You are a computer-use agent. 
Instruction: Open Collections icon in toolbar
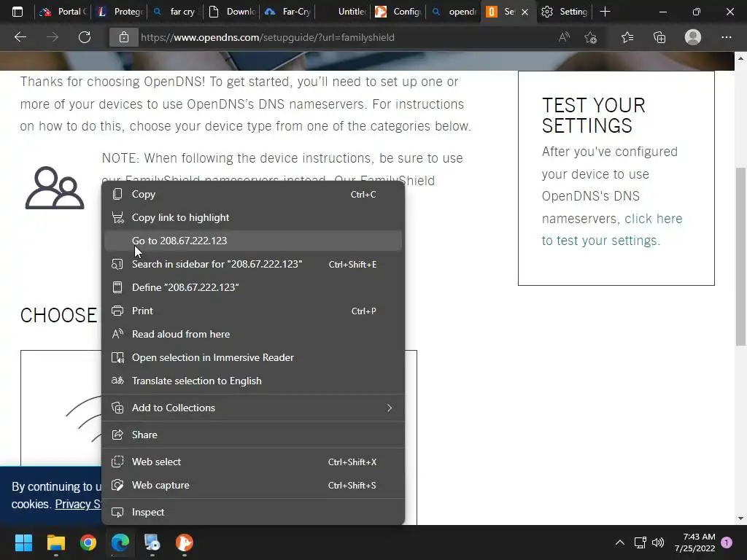pos(659,37)
